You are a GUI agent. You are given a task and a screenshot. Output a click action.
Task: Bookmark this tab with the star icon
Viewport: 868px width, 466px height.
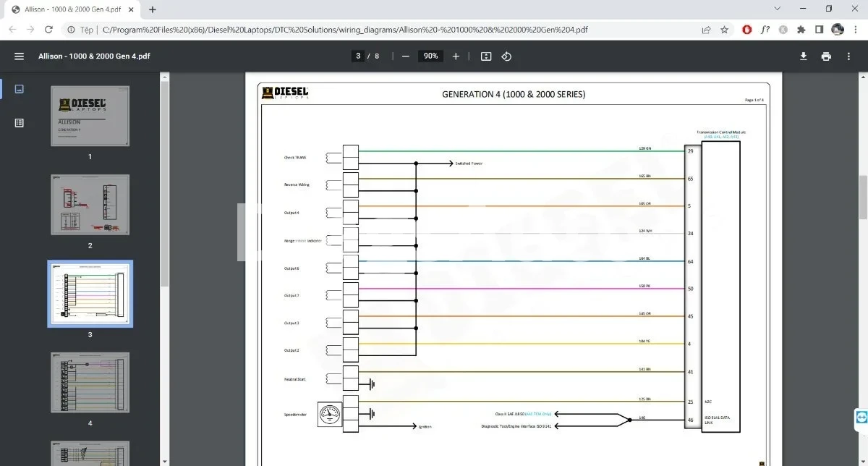tap(724, 30)
